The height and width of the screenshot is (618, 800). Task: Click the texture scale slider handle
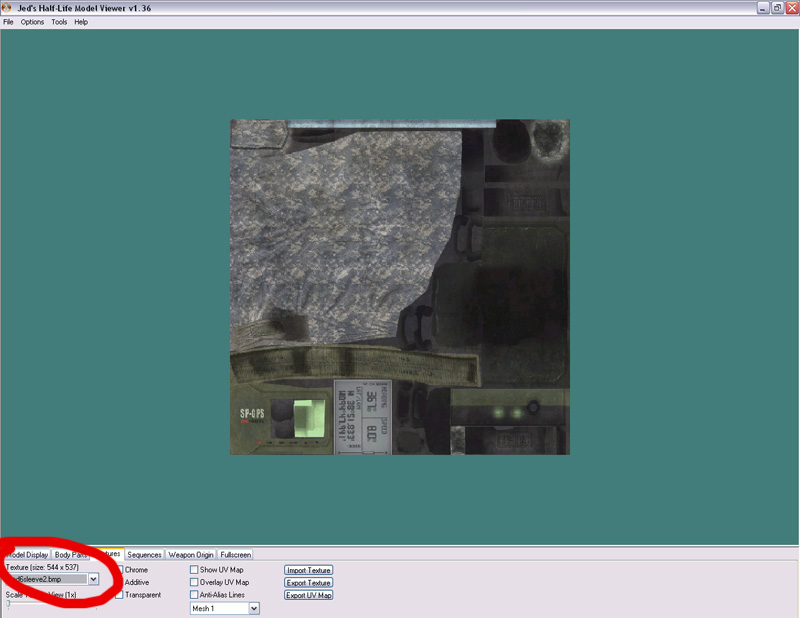9,605
